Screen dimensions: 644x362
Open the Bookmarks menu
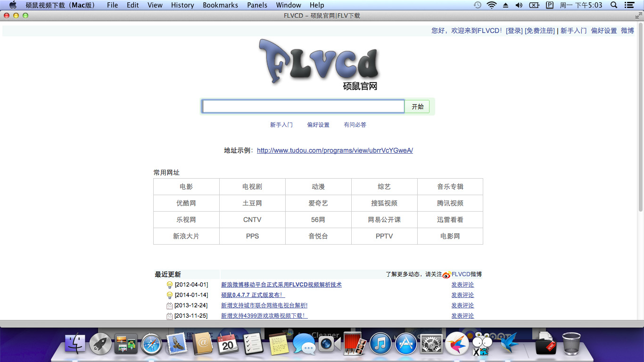point(220,5)
